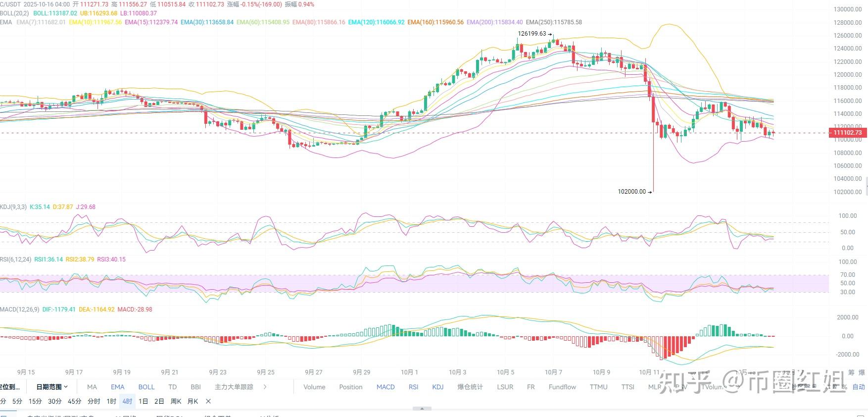Click the 爆 marker on the time axis
This screenshot has width=868, height=417.
[x=862, y=372]
